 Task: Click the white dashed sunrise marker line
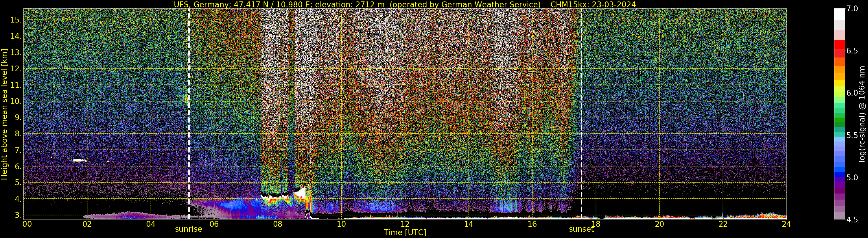(189, 114)
